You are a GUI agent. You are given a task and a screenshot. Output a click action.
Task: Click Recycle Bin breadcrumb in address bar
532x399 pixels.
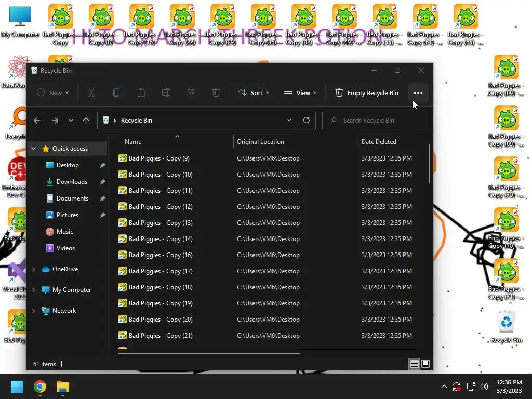[137, 121]
